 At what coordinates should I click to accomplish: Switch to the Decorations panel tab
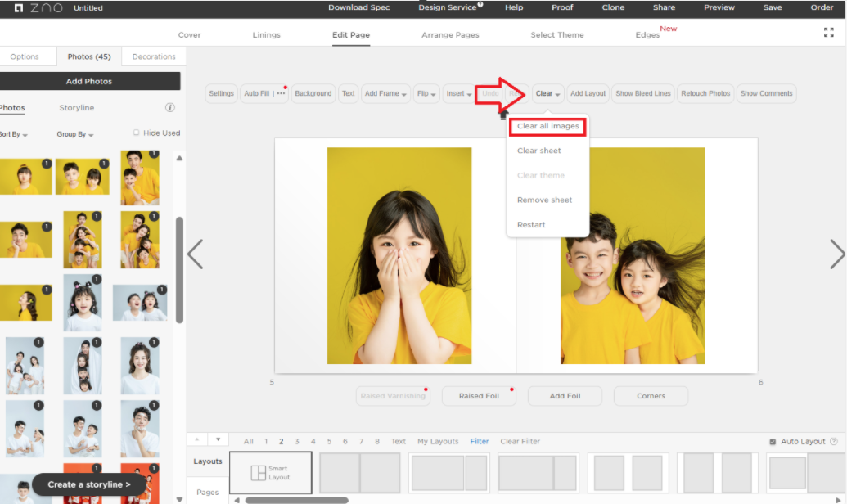tap(154, 56)
